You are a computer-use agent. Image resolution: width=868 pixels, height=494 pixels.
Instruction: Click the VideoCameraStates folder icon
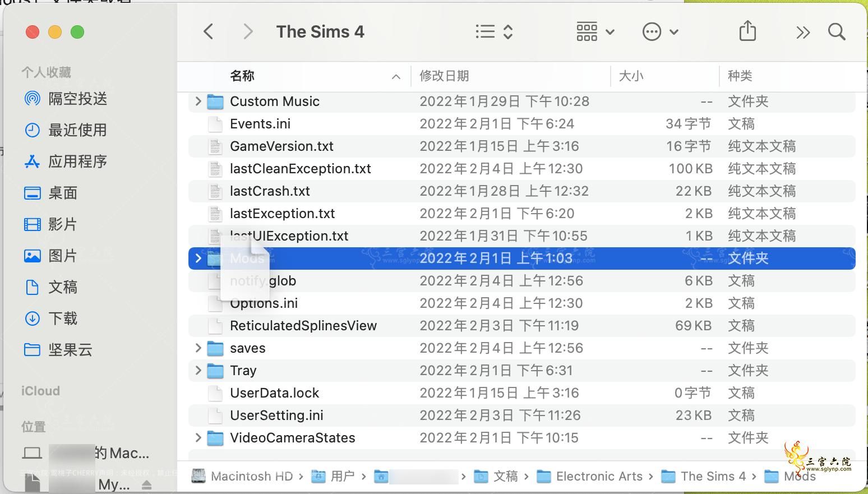[215, 438]
